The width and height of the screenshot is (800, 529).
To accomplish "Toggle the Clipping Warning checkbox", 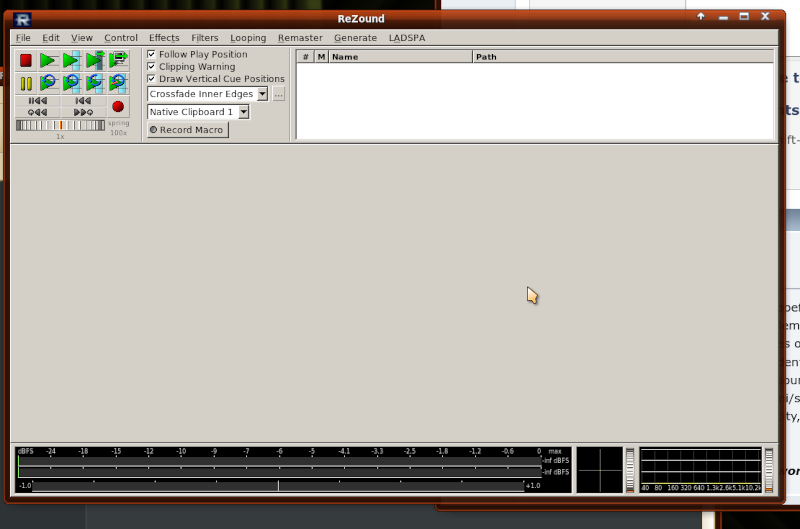I will tap(152, 67).
